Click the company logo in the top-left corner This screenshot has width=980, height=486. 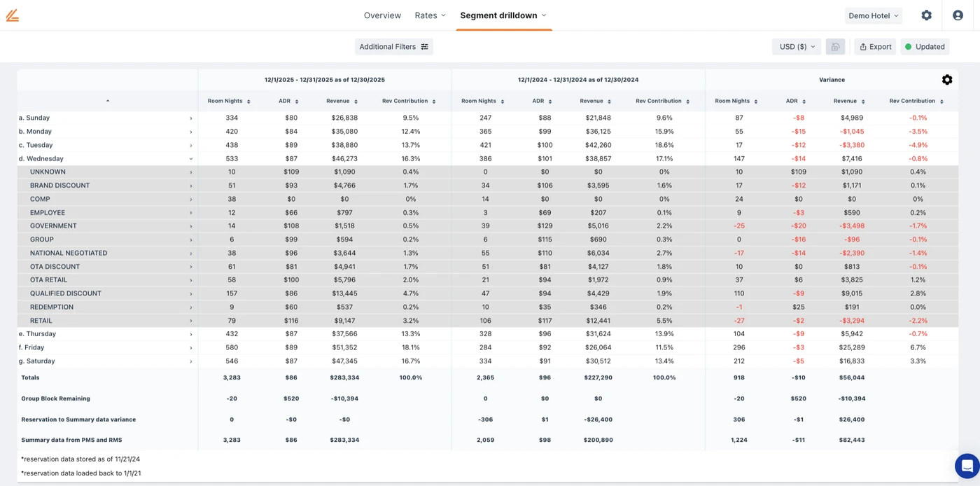12,15
